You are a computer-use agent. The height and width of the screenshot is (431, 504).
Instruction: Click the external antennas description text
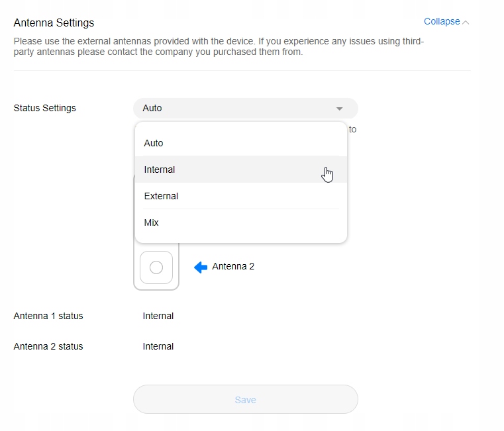(219, 46)
